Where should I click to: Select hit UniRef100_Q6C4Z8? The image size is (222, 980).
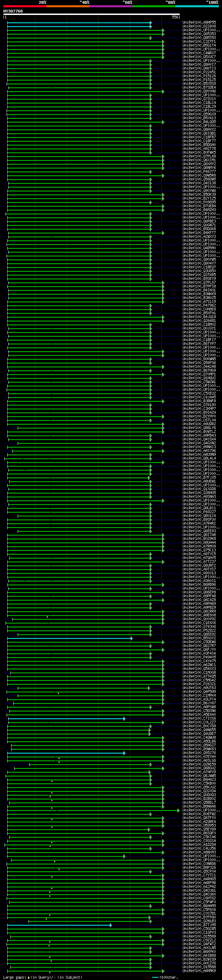click(199, 600)
